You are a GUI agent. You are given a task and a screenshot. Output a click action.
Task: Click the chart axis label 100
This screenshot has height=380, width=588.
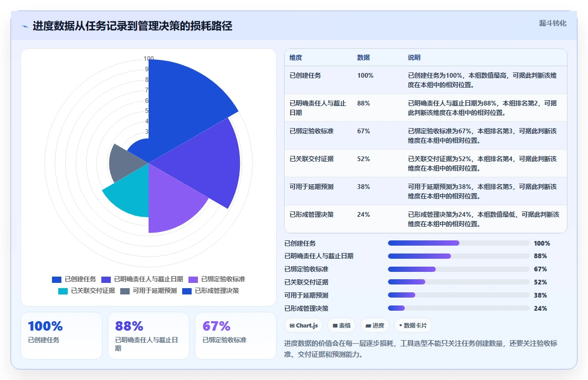[149, 59]
